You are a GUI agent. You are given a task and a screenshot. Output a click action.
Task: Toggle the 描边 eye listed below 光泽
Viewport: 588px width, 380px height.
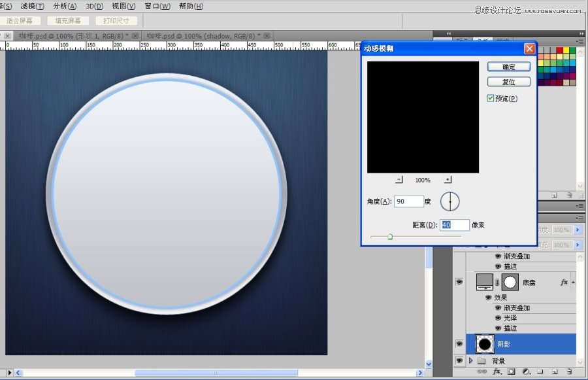click(498, 328)
